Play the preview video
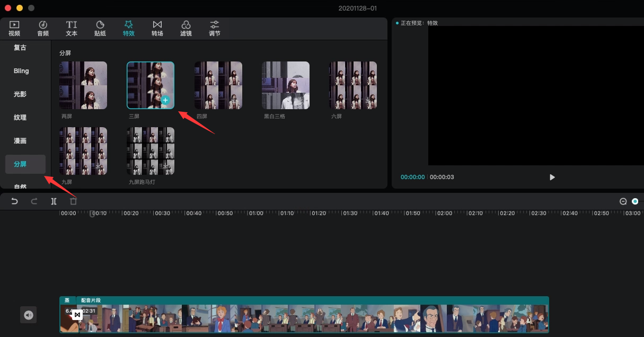 click(x=552, y=177)
